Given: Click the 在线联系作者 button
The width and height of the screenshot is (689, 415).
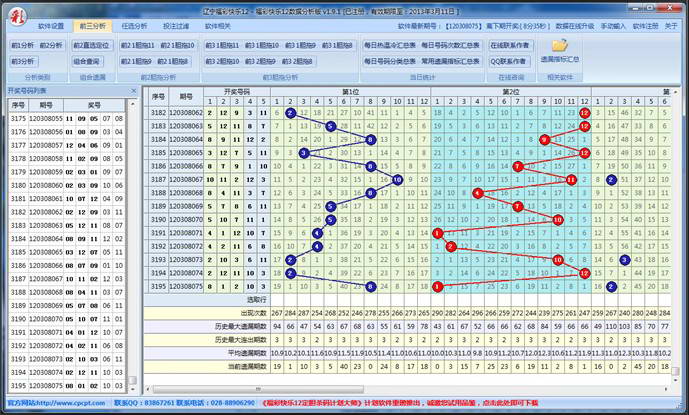Looking at the screenshot, I should 510,45.
